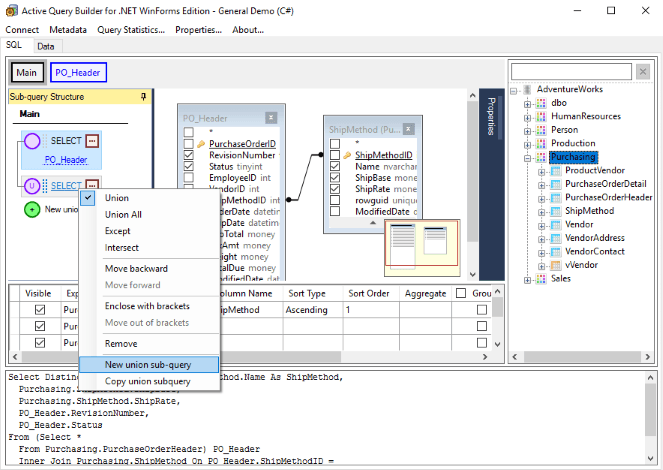Toggle the RevisionNumber checkbox in PO_Header

coord(189,155)
